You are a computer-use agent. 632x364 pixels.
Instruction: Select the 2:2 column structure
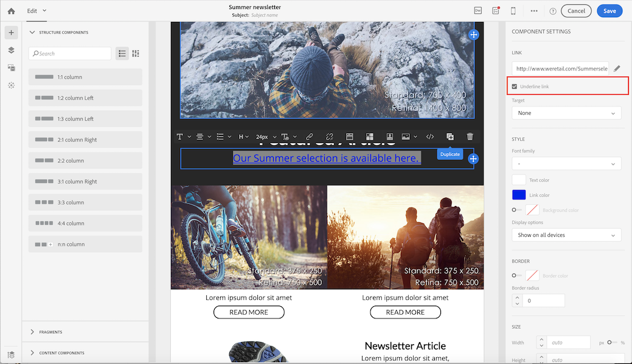point(85,160)
